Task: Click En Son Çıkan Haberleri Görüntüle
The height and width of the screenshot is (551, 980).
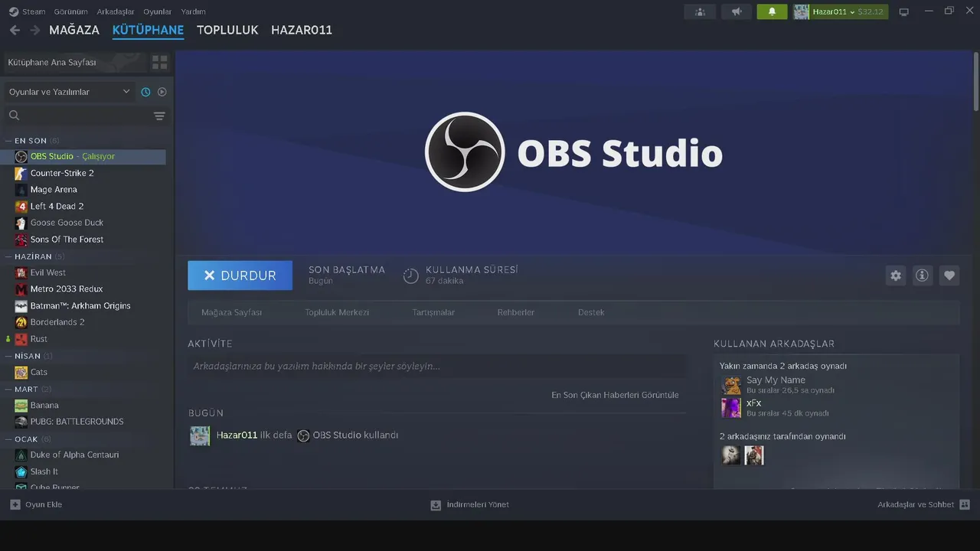Action: point(615,395)
